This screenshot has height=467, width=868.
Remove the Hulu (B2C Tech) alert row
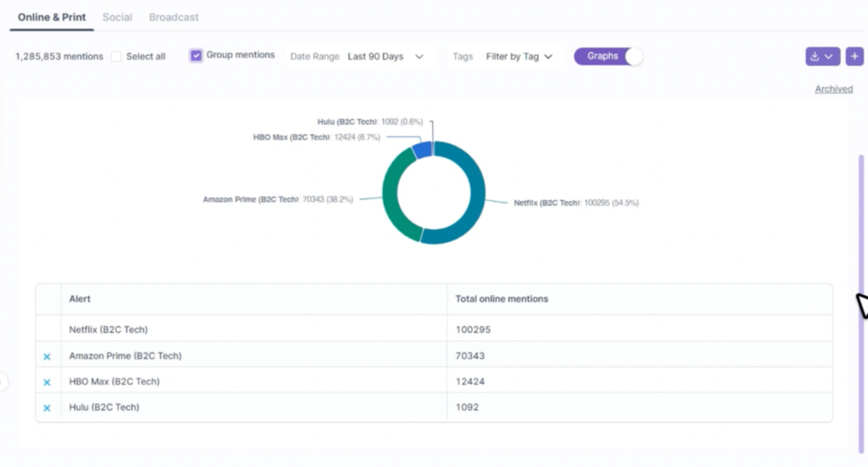point(47,408)
